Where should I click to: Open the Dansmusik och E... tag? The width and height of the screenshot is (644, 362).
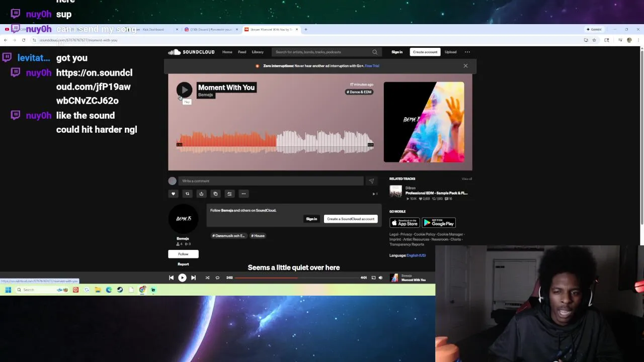point(228,236)
